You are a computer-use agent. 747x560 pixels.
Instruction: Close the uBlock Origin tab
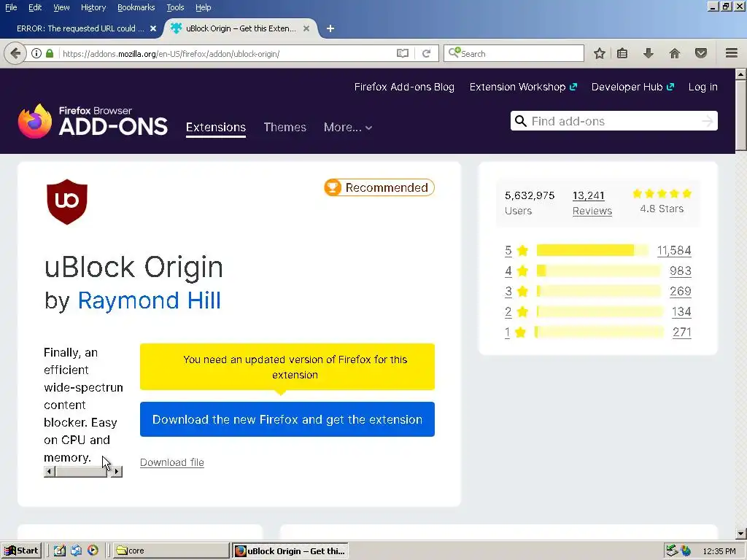pos(306,28)
